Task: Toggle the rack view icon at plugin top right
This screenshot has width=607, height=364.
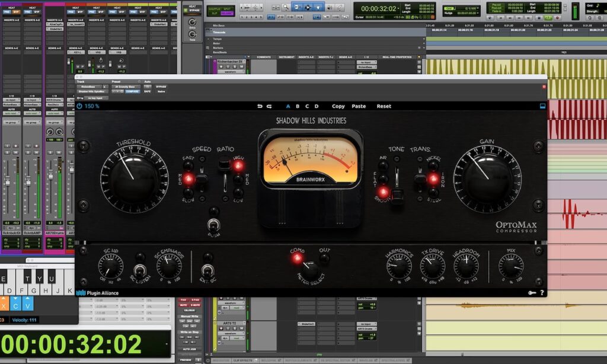Action: coord(542,106)
